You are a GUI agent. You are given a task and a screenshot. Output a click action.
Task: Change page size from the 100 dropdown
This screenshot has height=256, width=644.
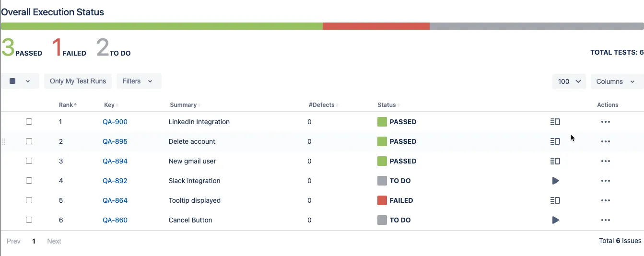(x=569, y=81)
